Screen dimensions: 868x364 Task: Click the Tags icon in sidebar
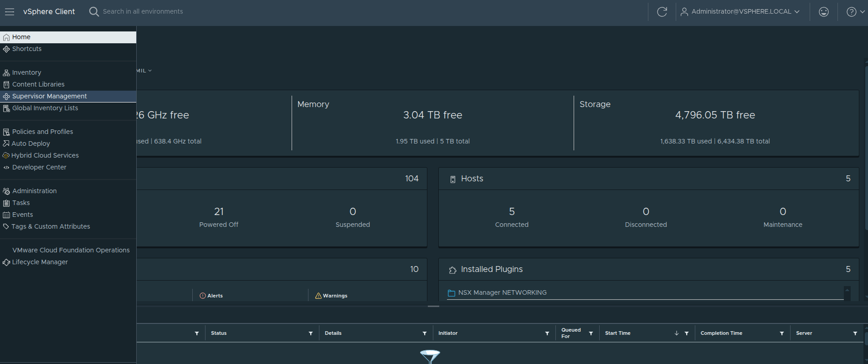[6, 226]
